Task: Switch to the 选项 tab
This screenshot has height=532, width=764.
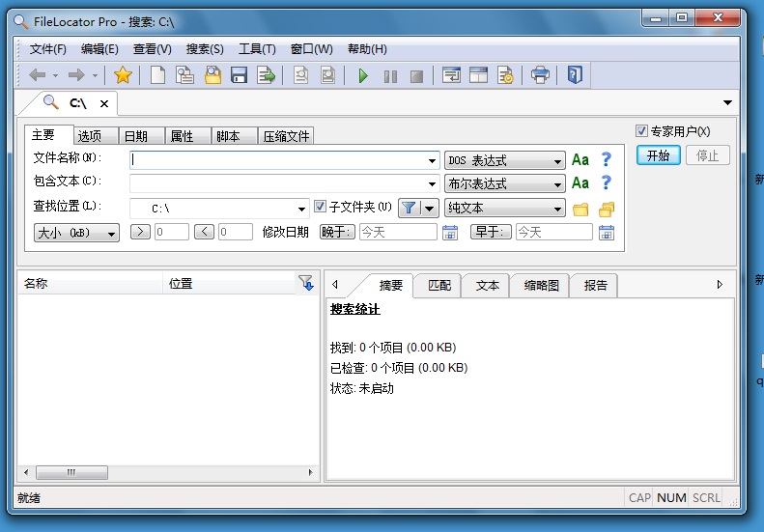Action: pyautogui.click(x=96, y=136)
